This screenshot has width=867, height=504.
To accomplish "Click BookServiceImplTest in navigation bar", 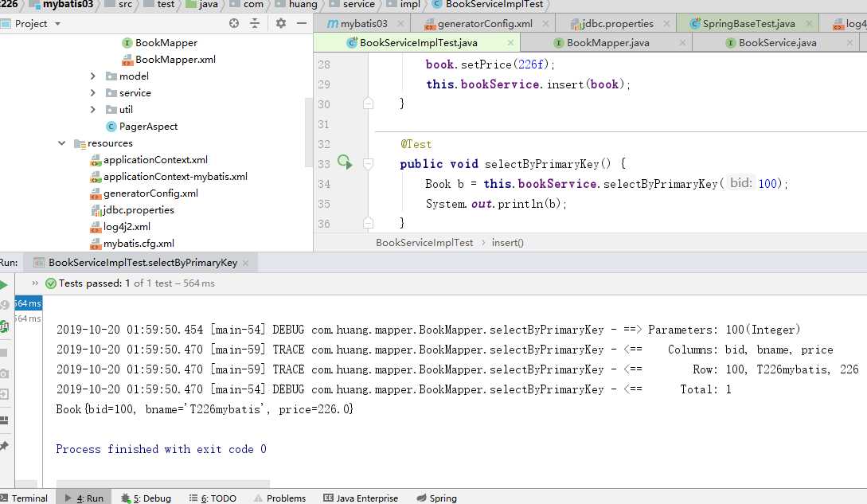I will coord(488,5).
